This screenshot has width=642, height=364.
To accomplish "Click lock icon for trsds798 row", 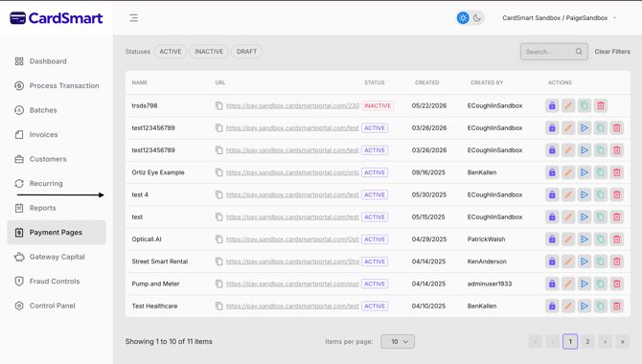I will [552, 105].
